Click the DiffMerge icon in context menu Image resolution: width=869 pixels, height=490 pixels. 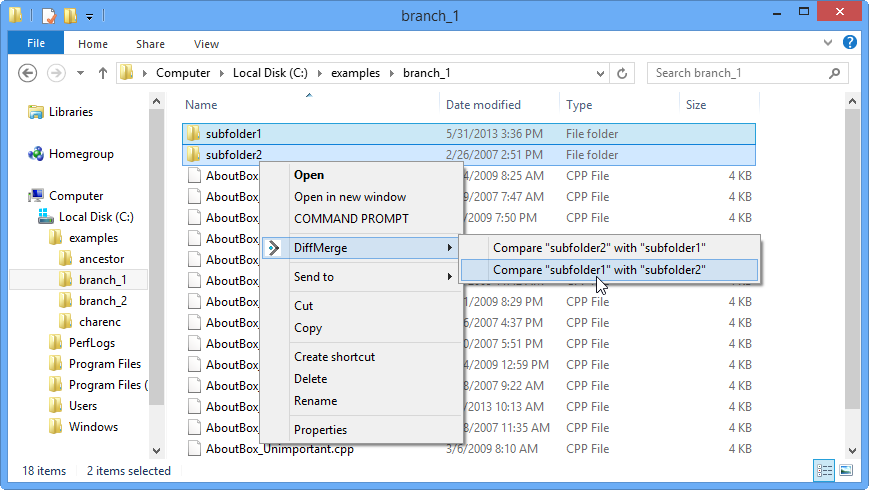(275, 247)
